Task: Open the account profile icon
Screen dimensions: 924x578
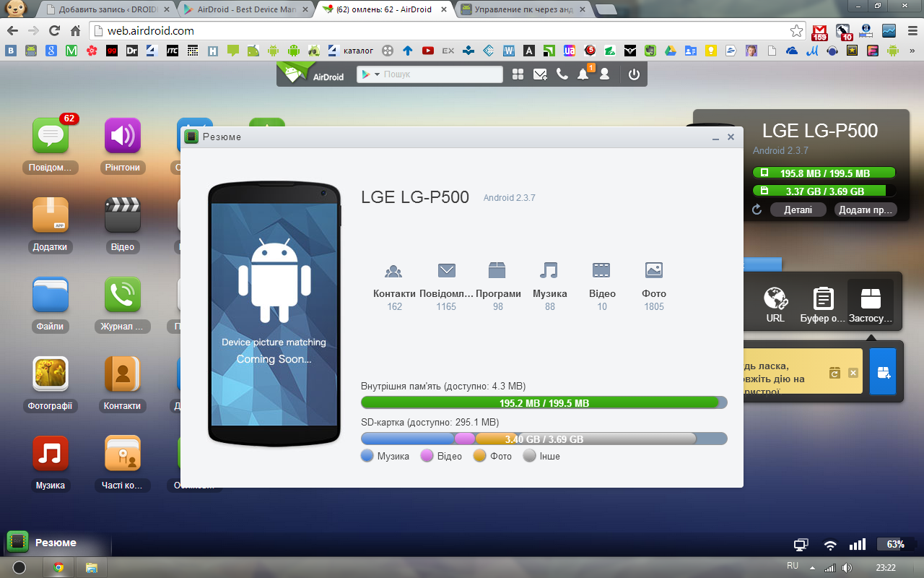Action: [x=605, y=74]
